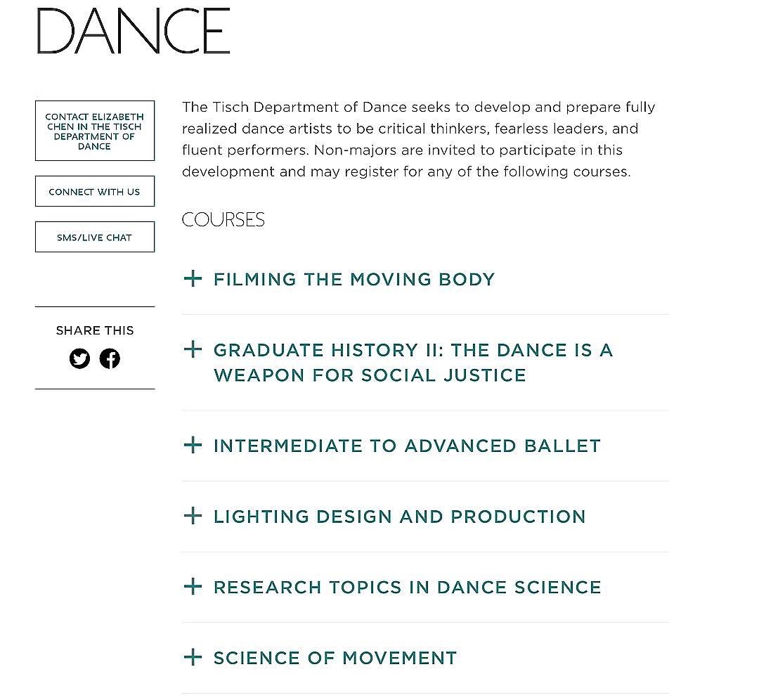Click the Courses section heading
This screenshot has width=759, height=700.
pyautogui.click(x=223, y=219)
